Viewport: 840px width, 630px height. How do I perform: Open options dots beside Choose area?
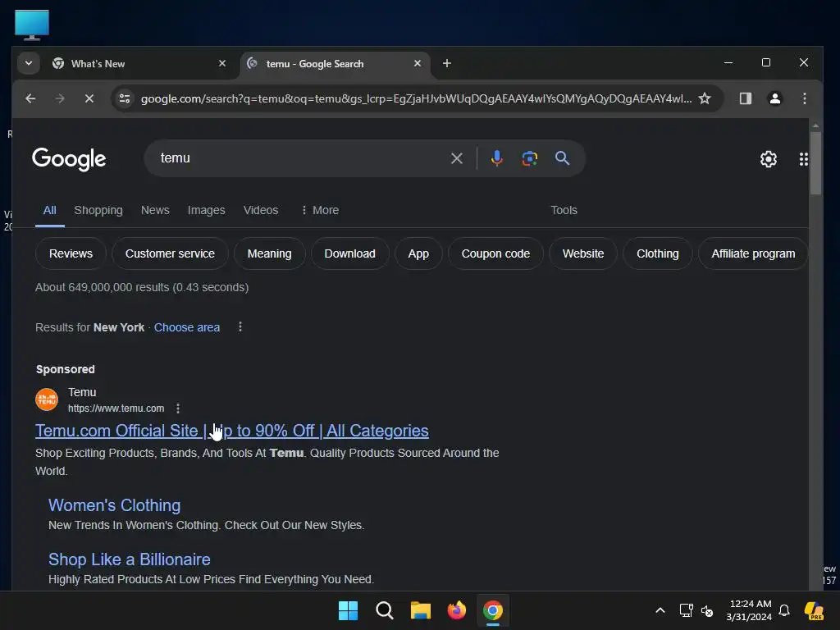point(240,326)
